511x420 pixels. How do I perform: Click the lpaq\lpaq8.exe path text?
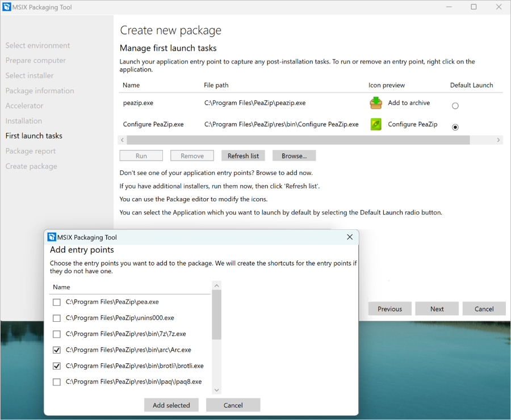133,382
